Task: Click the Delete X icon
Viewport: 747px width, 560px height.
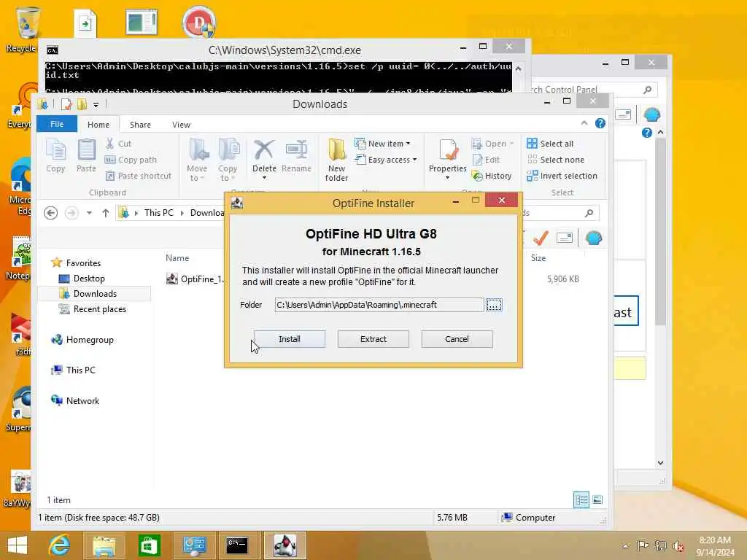Action: click(x=264, y=150)
